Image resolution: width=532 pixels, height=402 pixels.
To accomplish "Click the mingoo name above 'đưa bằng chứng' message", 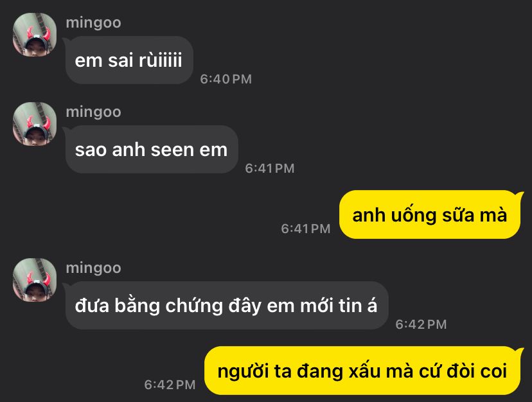I will [93, 268].
